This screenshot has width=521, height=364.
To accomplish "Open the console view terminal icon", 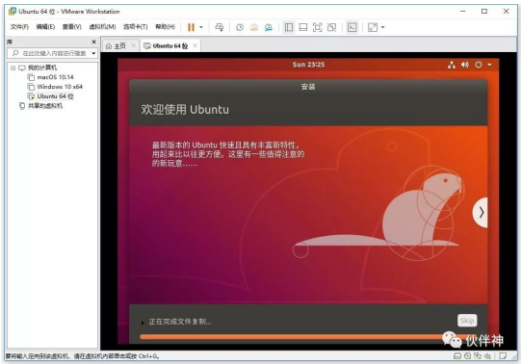I will [x=352, y=27].
